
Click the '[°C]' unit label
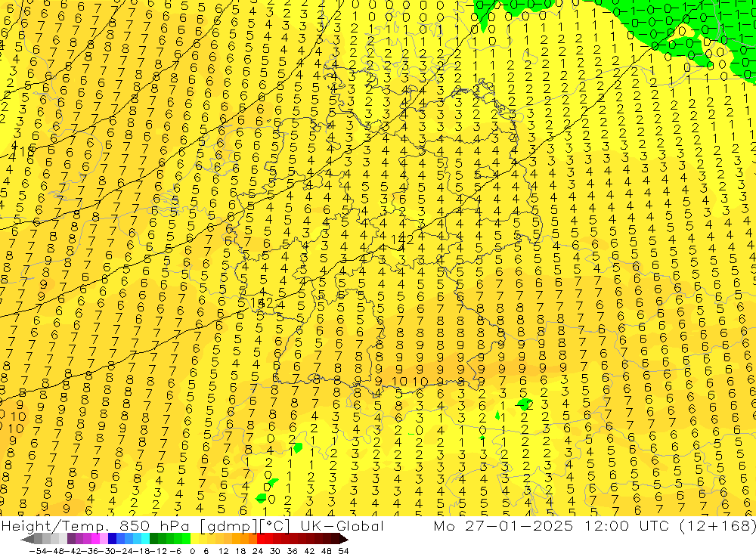(275, 526)
